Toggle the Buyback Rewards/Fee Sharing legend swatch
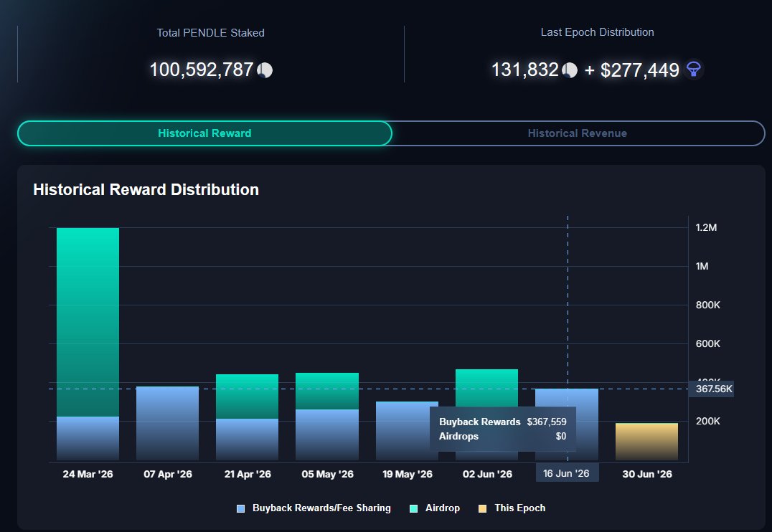This screenshot has width=772, height=532. [241, 508]
